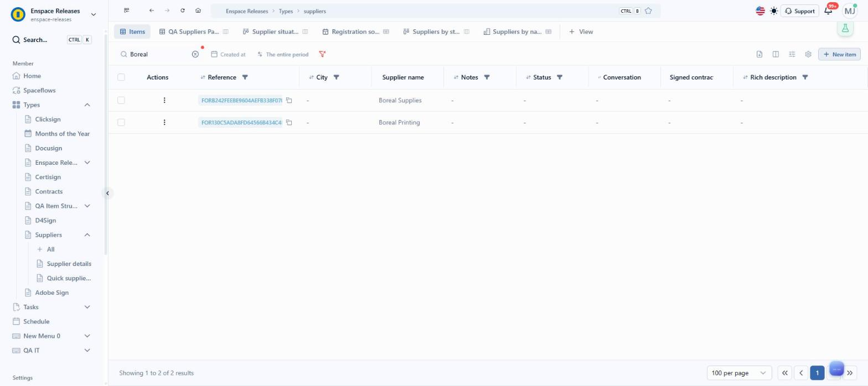Click the green lab flask icon

click(845, 29)
